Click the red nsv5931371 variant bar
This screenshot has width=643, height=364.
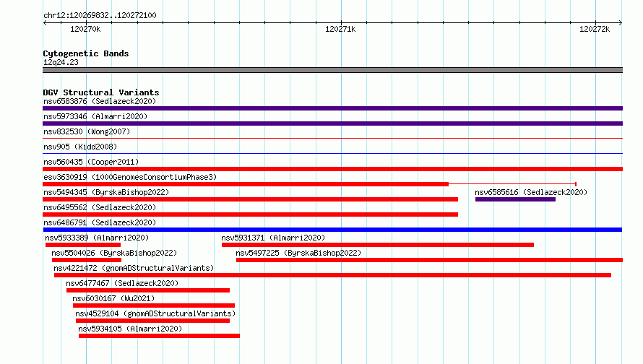(378, 245)
